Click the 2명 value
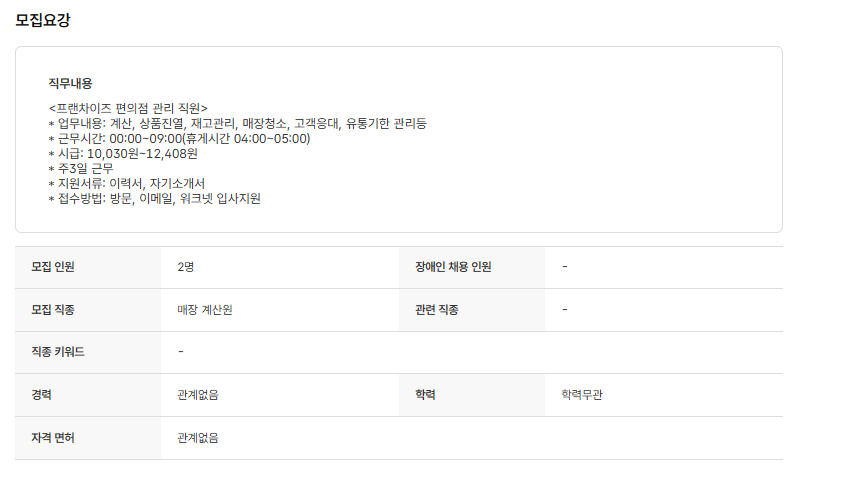The image size is (854, 485). (185, 267)
